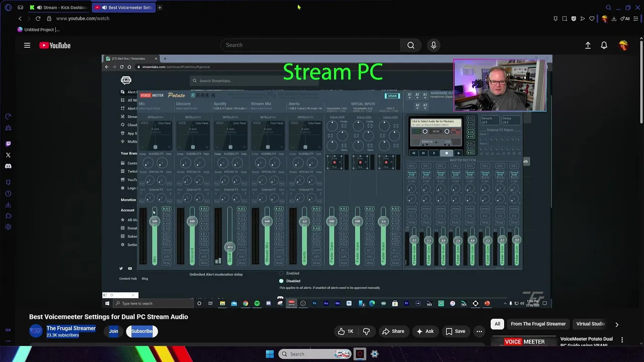The image size is (644, 362).
Task: Mute the Voicemeeter tab via speaker icon
Action: [x=104, y=8]
